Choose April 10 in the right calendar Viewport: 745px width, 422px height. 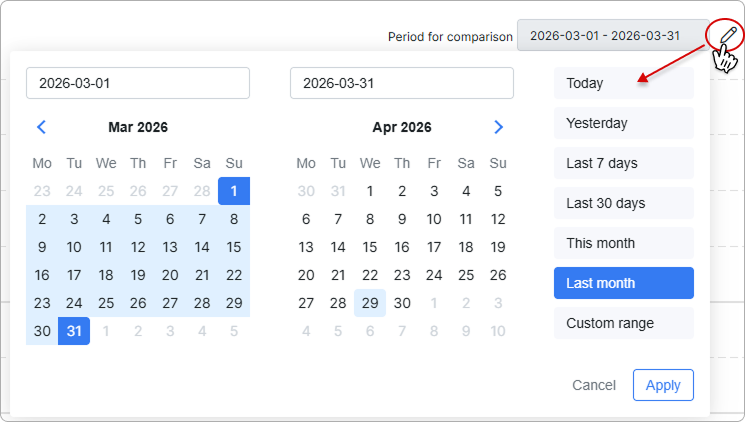434,219
